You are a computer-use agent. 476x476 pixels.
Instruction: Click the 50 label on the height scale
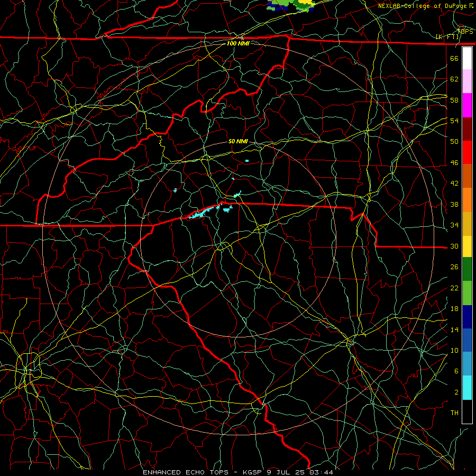click(x=454, y=141)
